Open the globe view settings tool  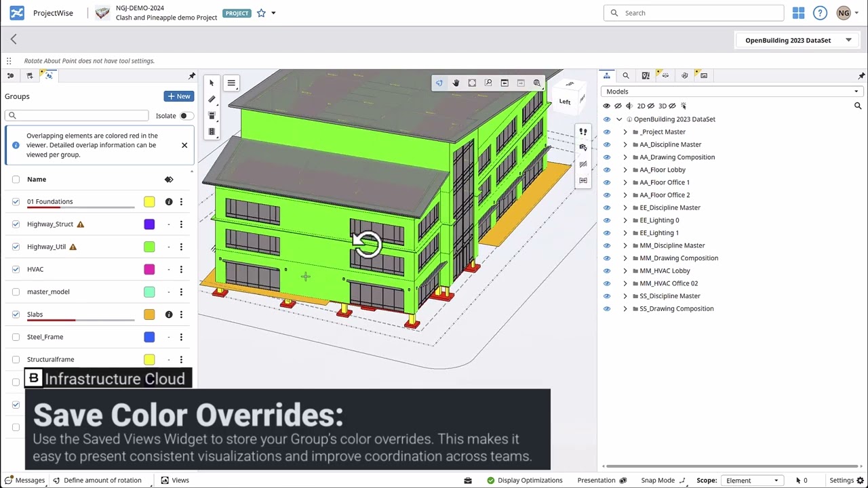[x=537, y=83]
